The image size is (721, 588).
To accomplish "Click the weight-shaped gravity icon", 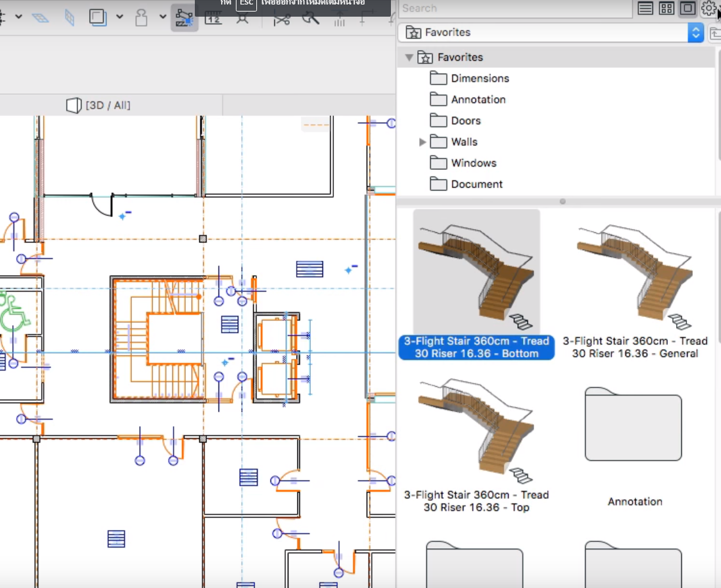I will (x=141, y=17).
